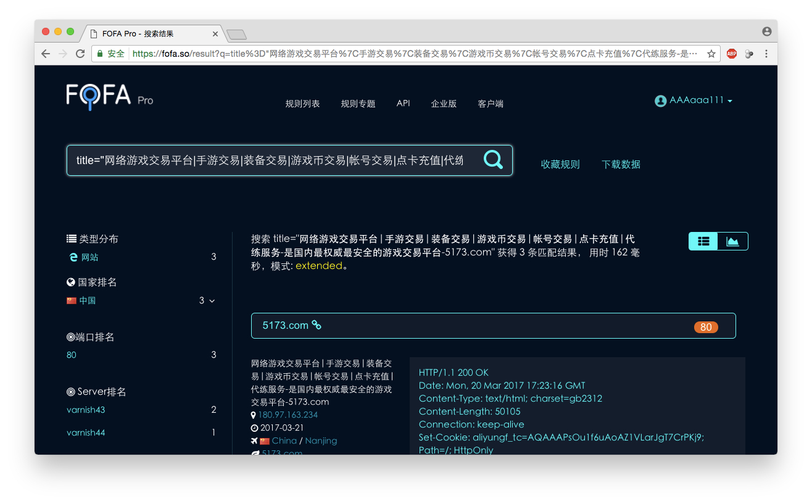The width and height of the screenshot is (812, 504).
Task: Open the 企业版 menu item
Action: (x=444, y=104)
